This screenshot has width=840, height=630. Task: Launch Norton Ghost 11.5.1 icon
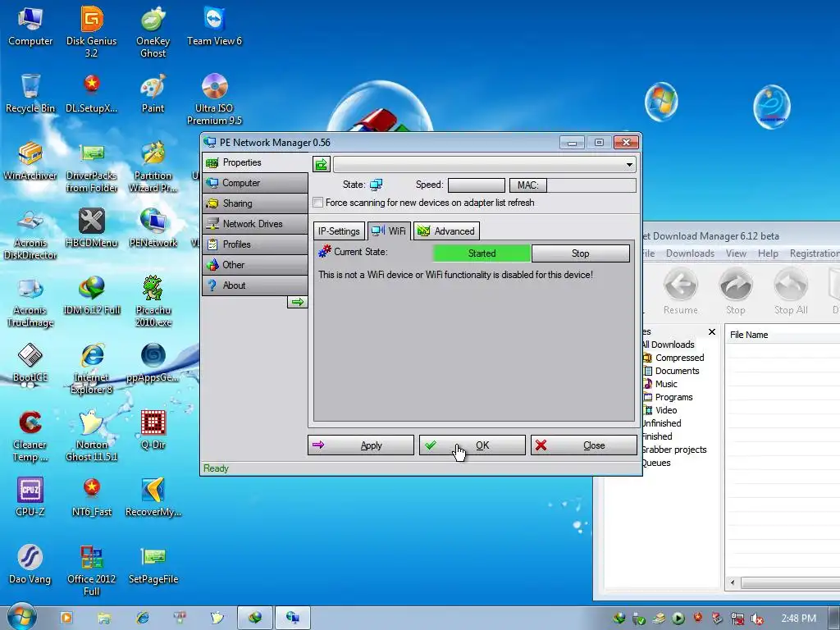92,436
